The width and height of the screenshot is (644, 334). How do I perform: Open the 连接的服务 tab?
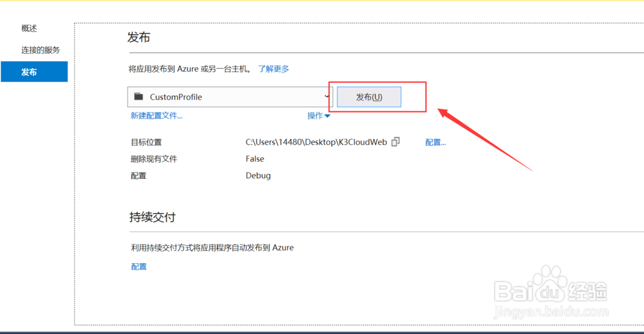pyautogui.click(x=41, y=50)
